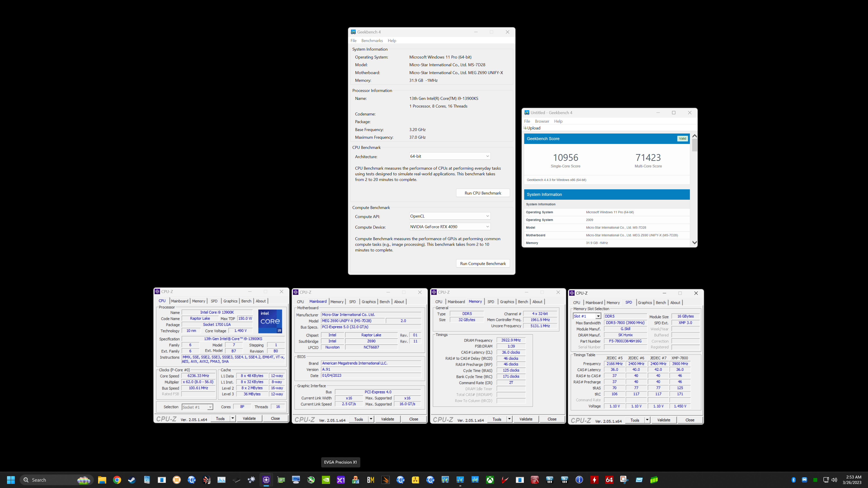Click the Geekbench results scrollbar thumb
Screen dimensions: 868x488
[694, 145]
